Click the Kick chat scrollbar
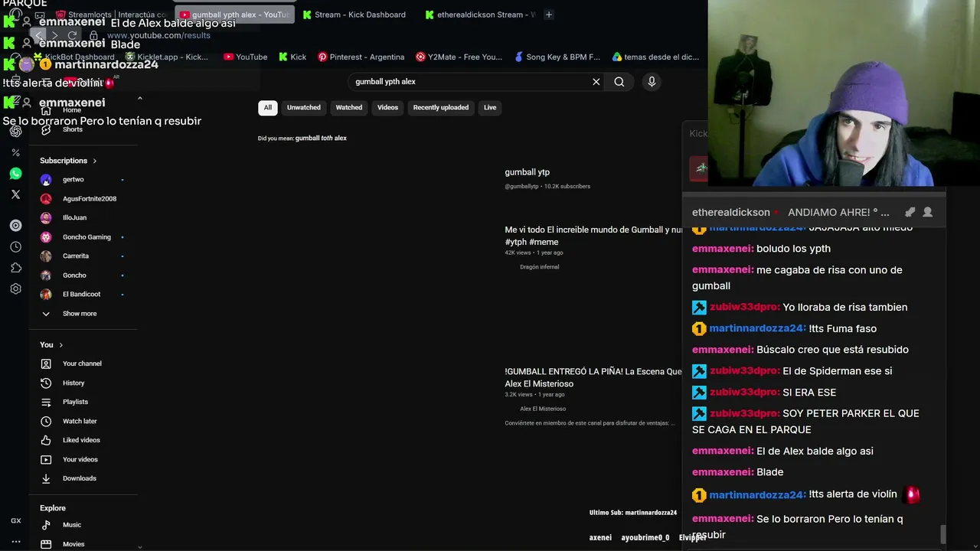 [x=943, y=534]
